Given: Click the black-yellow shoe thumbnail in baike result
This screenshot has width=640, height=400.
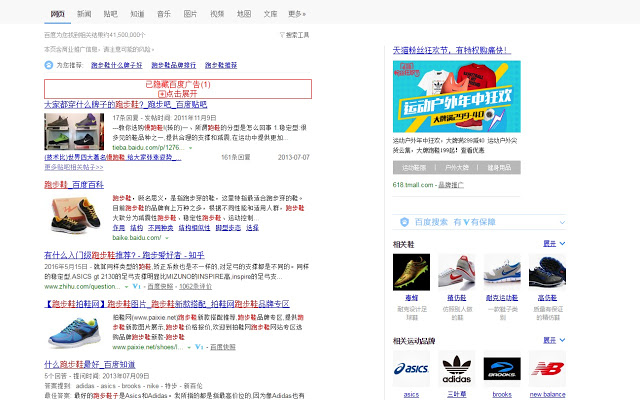Looking at the screenshot, I should [74, 215].
